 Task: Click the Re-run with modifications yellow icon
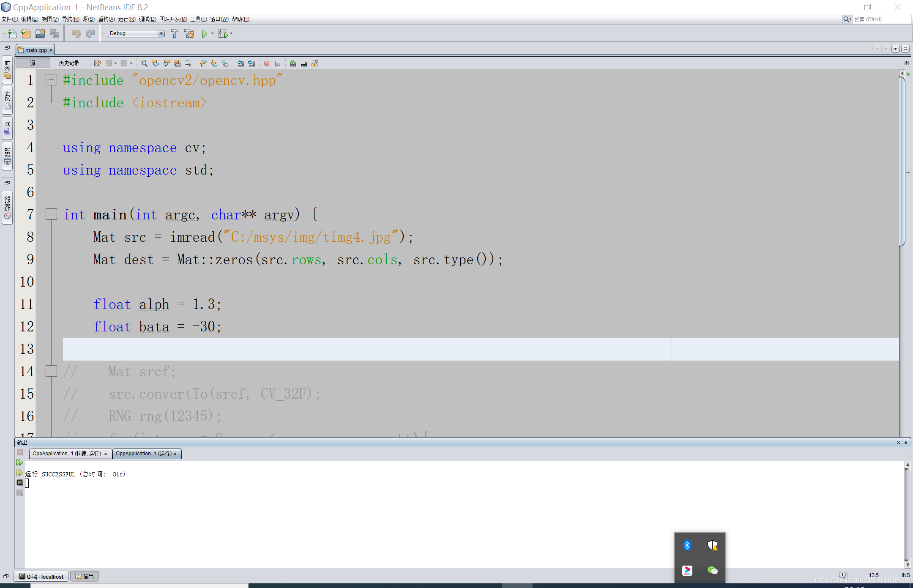tap(19, 473)
